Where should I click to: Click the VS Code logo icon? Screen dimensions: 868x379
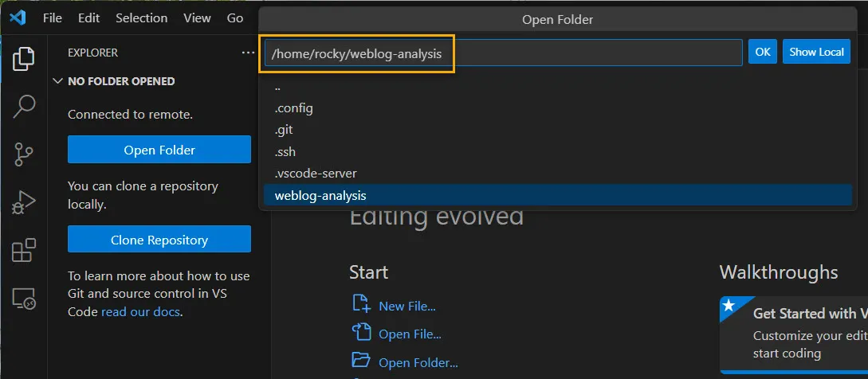point(18,18)
